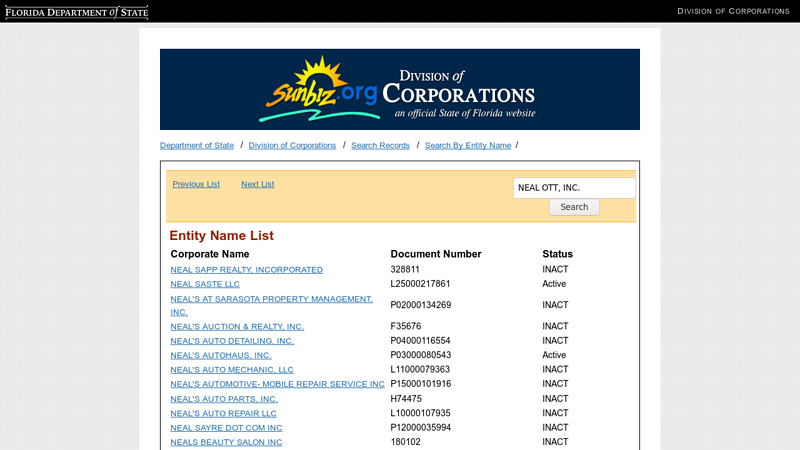Select document number 180102

(x=406, y=441)
